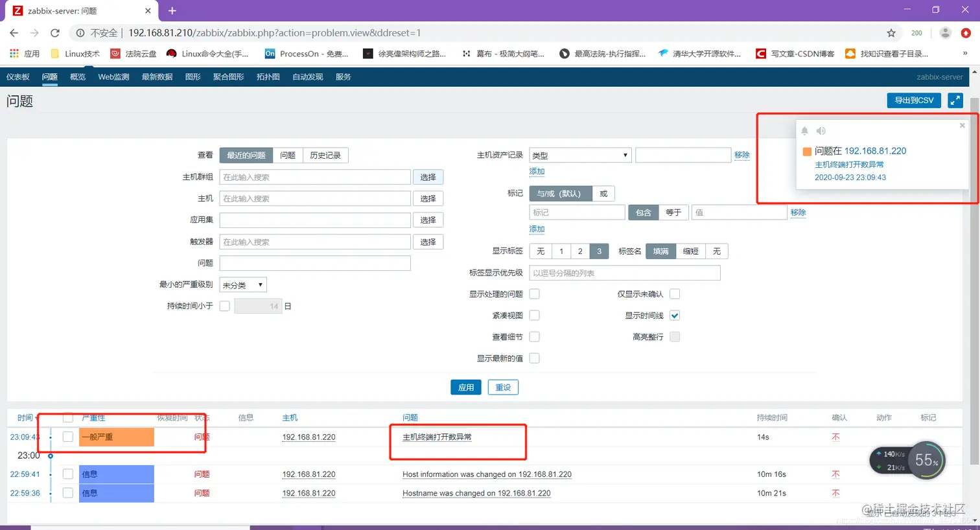Close the problem notification popup
This screenshot has height=530, width=980.
(x=962, y=126)
